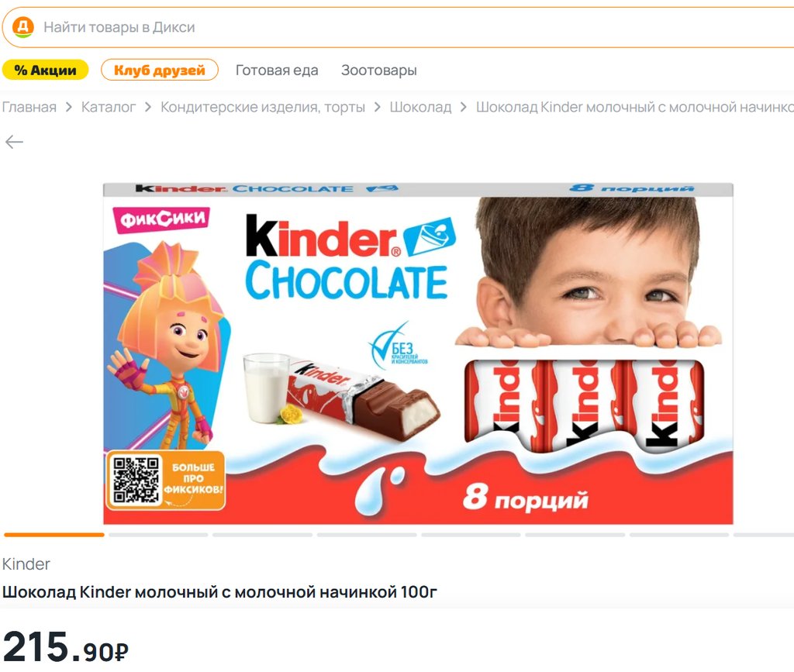794x672 pixels.
Task: Click the chevron after Каталог breadcrumb
Action: pos(148,107)
